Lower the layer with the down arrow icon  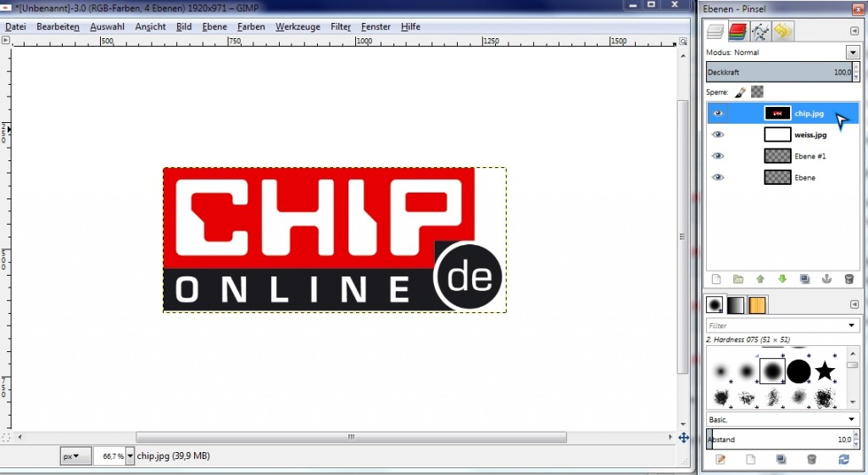782,278
